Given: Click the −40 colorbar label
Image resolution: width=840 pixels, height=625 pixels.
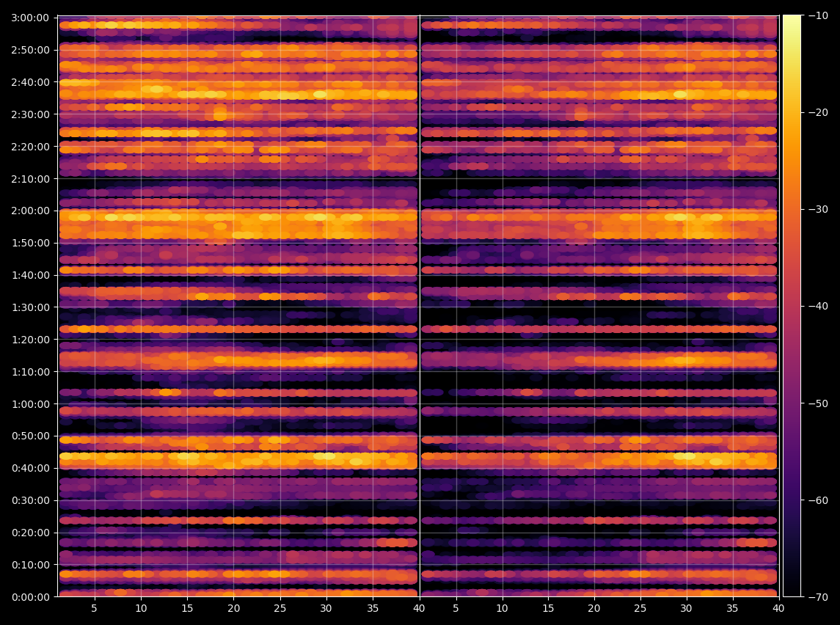Looking at the screenshot, I should click(818, 307).
